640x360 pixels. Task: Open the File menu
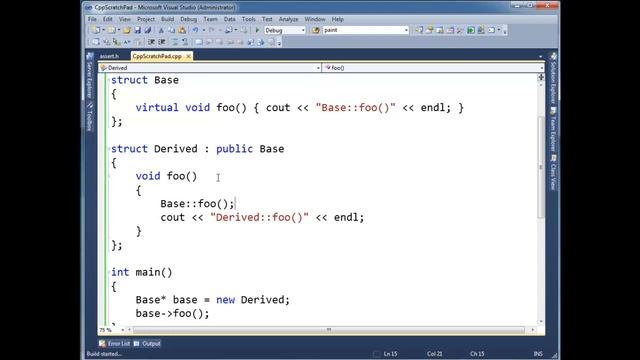92,19
